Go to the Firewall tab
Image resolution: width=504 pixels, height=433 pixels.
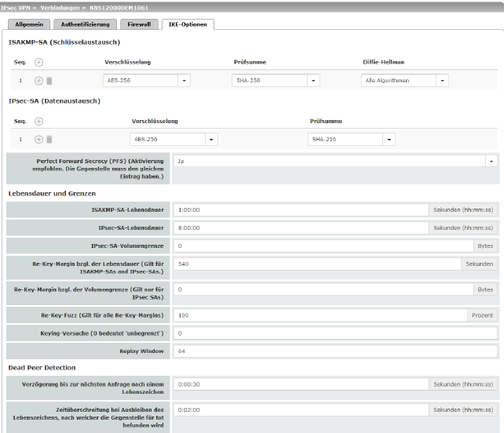pos(138,24)
